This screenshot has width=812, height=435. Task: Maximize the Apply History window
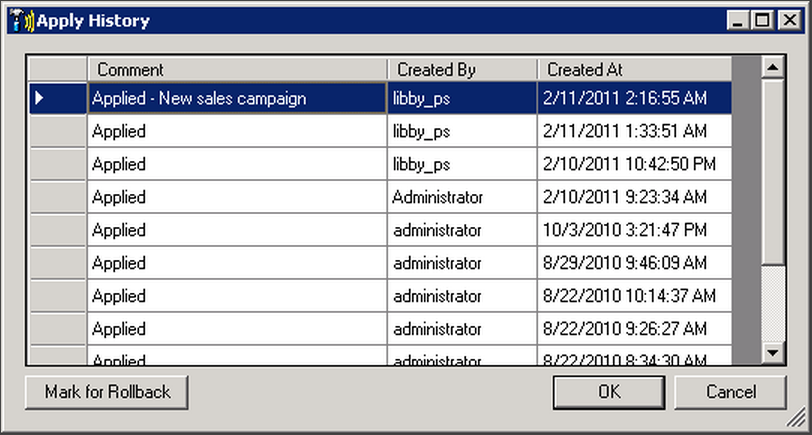coord(763,21)
